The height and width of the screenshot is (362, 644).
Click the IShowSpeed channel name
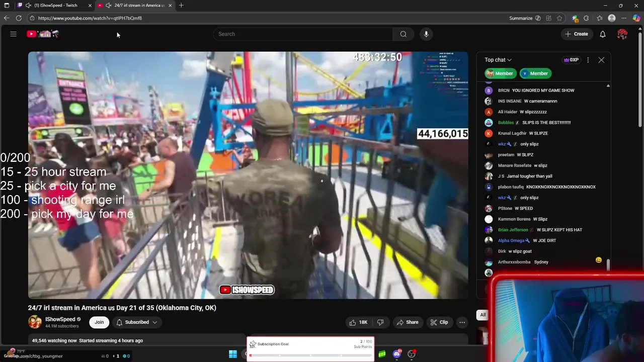point(60,319)
